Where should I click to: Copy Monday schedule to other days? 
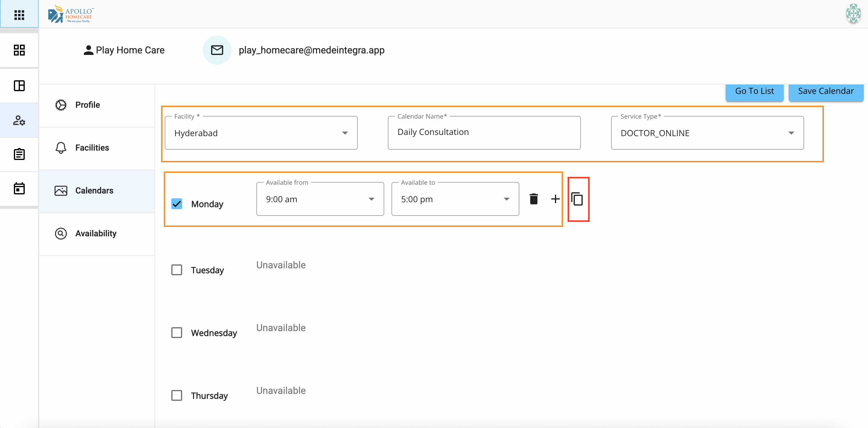pos(577,199)
